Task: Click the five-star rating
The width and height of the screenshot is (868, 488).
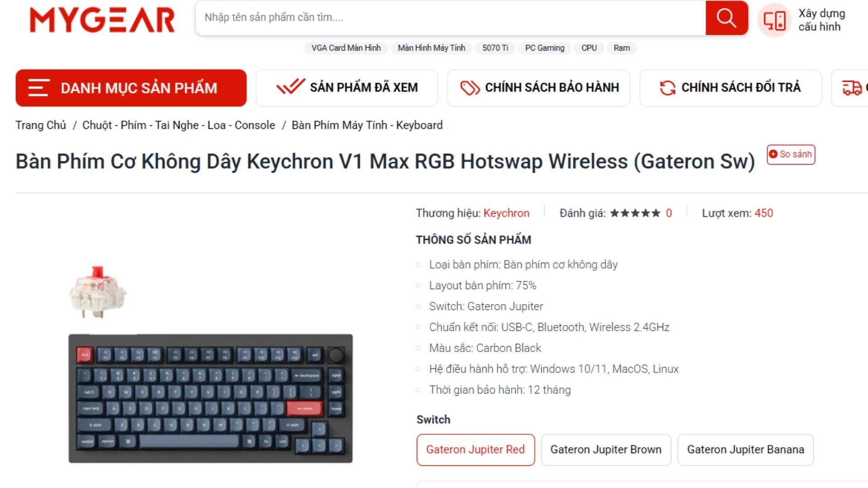Action: 635,213
